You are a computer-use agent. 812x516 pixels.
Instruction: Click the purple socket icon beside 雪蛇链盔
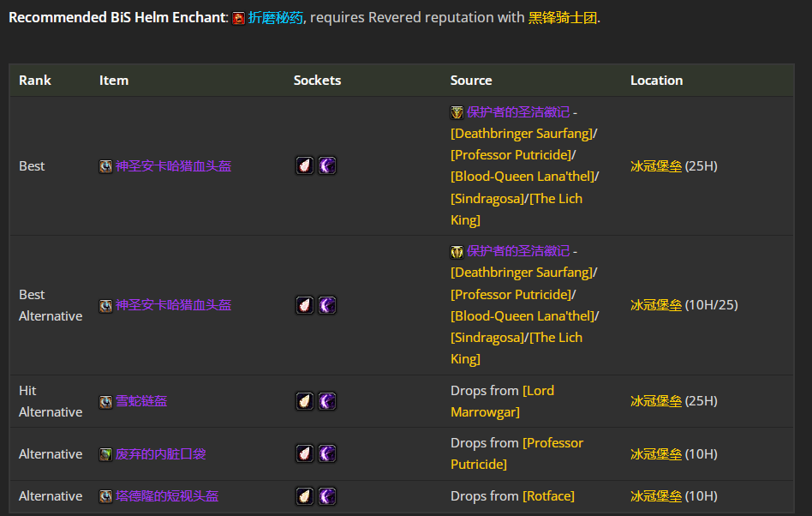(327, 400)
